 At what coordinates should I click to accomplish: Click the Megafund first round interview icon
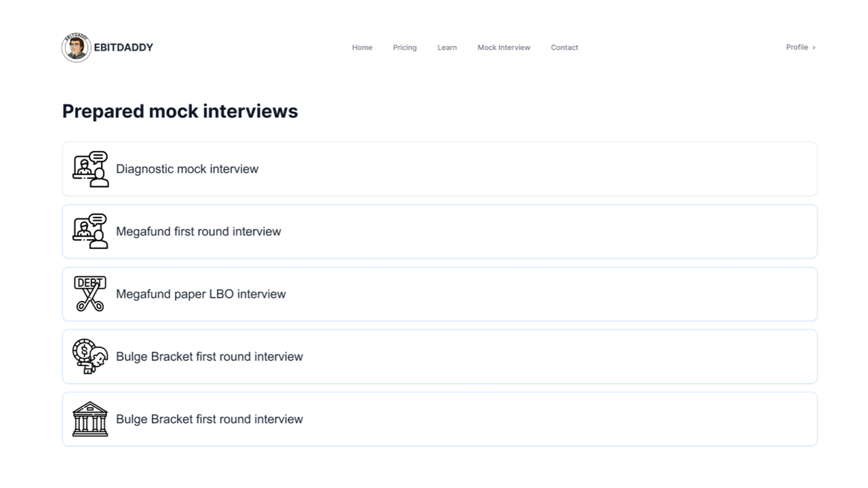tap(90, 231)
